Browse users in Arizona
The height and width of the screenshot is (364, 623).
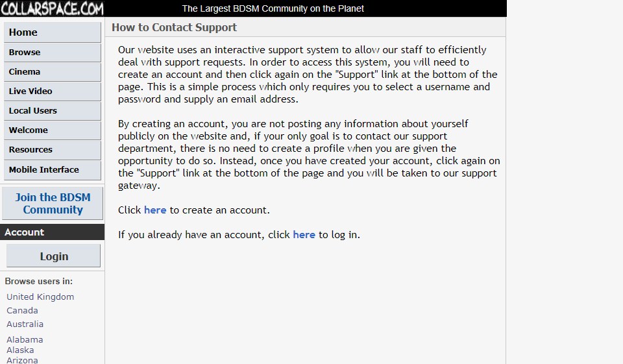tap(22, 360)
